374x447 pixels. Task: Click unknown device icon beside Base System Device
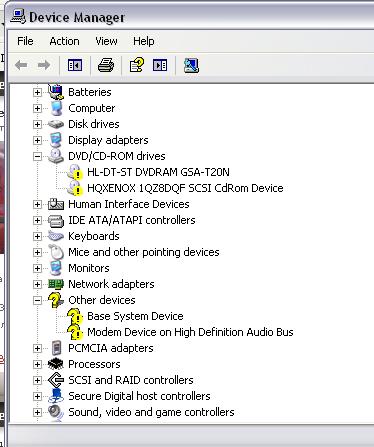(75, 316)
